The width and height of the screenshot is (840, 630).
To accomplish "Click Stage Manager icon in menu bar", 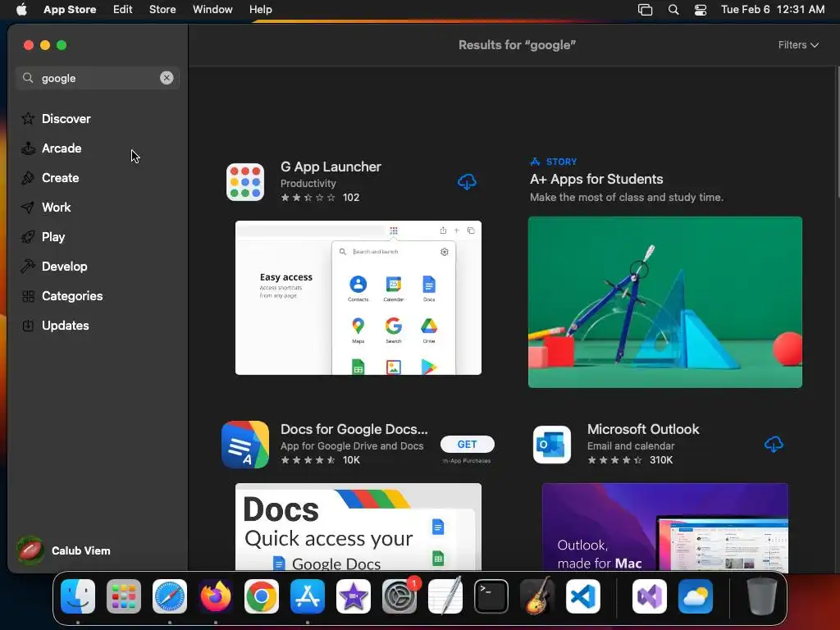I will click(x=645, y=10).
